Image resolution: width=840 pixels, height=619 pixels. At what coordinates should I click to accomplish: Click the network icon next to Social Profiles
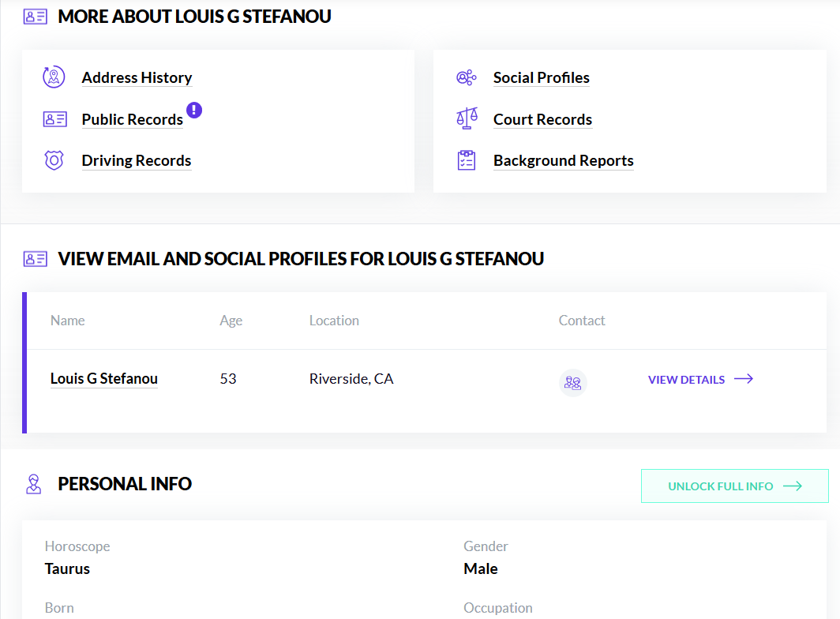[x=466, y=77]
